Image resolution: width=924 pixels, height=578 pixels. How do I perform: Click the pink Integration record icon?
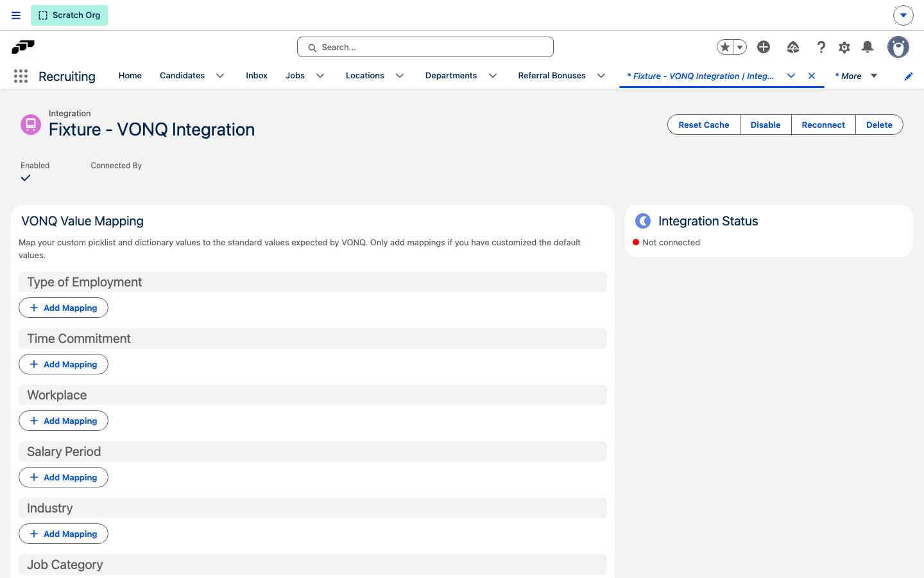pos(31,125)
